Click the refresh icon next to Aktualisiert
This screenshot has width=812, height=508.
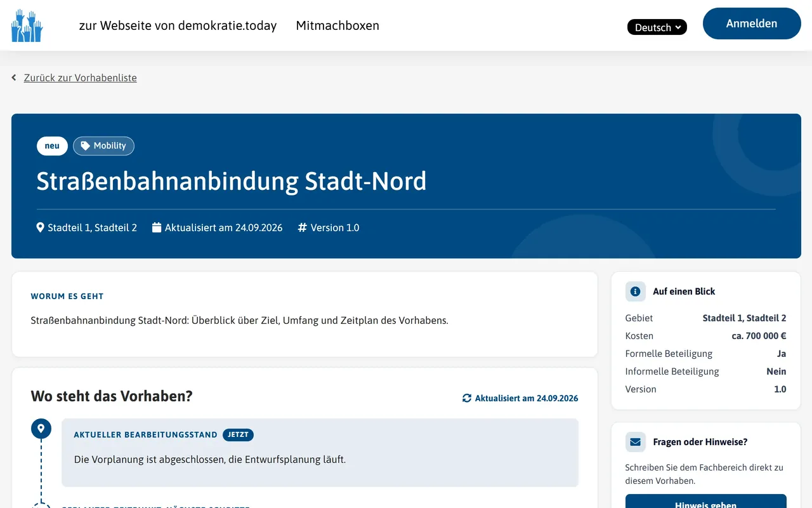pyautogui.click(x=467, y=398)
